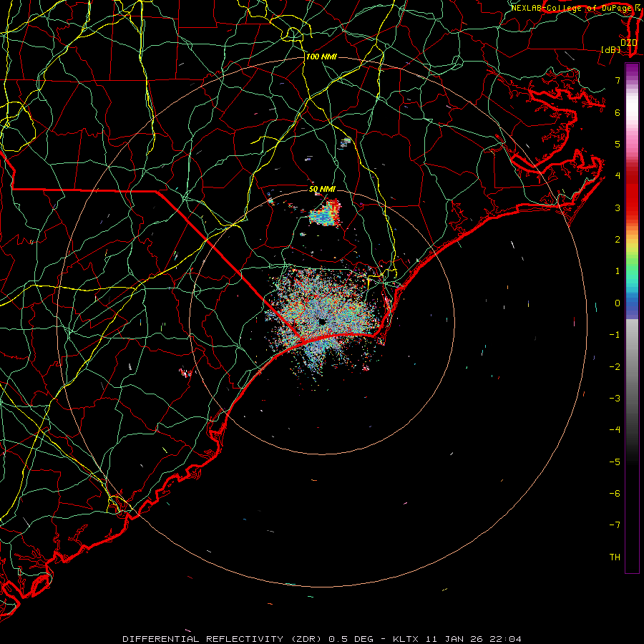Screen dimensions: 644x644
Task: Click the black radar site dot at center
Action: [322, 322]
